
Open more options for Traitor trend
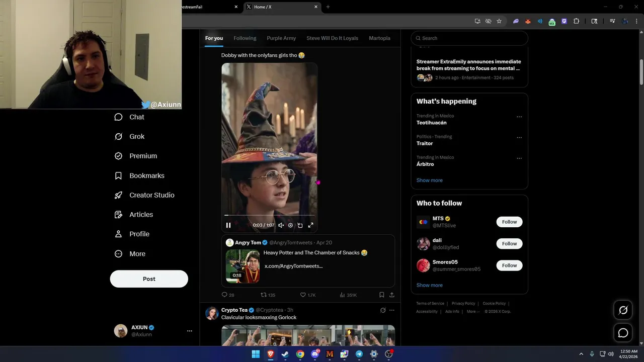519,137
